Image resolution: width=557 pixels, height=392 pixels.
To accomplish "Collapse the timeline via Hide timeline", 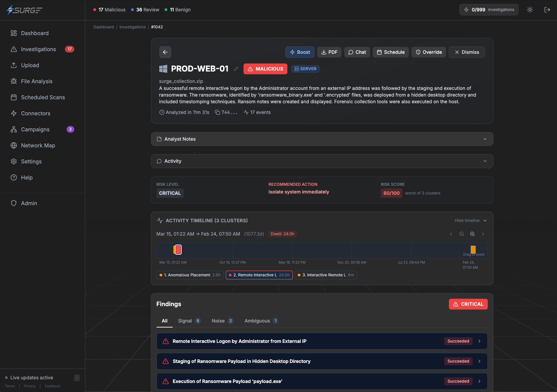I will (x=467, y=220).
